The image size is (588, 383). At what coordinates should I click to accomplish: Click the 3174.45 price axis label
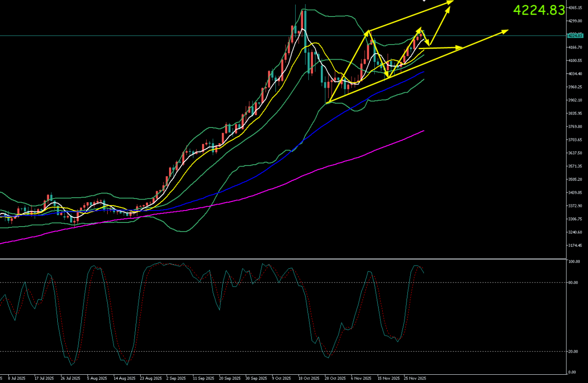click(575, 245)
